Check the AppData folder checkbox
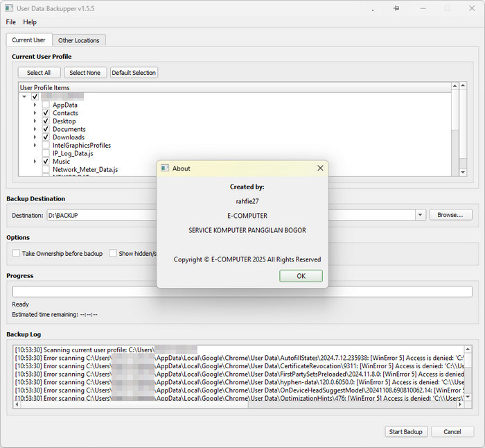485x448 pixels. 46,105
